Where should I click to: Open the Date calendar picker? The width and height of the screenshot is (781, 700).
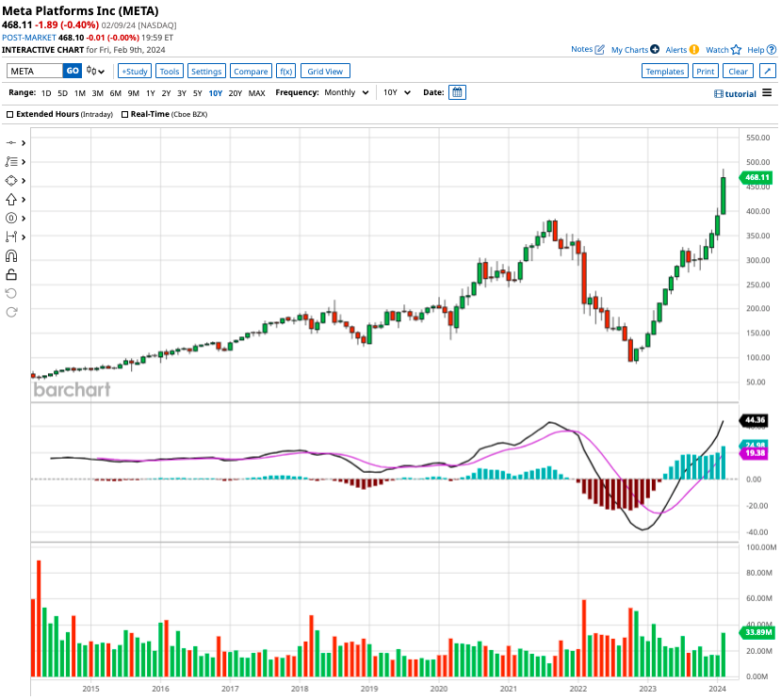tap(458, 92)
